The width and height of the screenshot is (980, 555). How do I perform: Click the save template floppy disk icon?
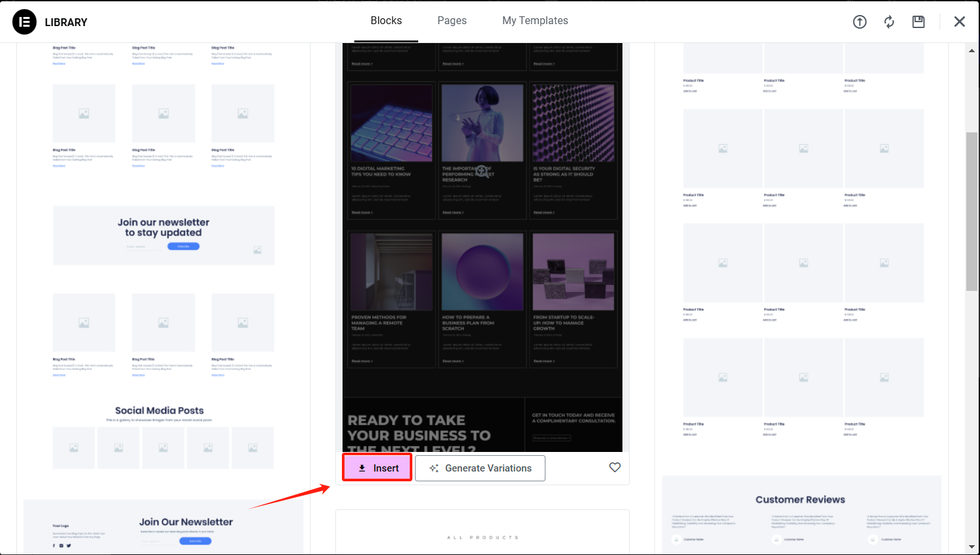coord(918,22)
